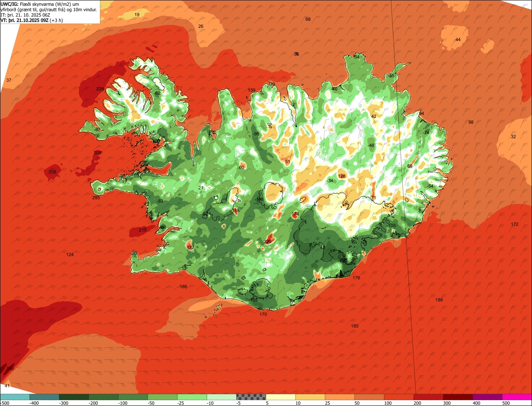Select the orange legend swatch between 25 and 50

(340, 397)
